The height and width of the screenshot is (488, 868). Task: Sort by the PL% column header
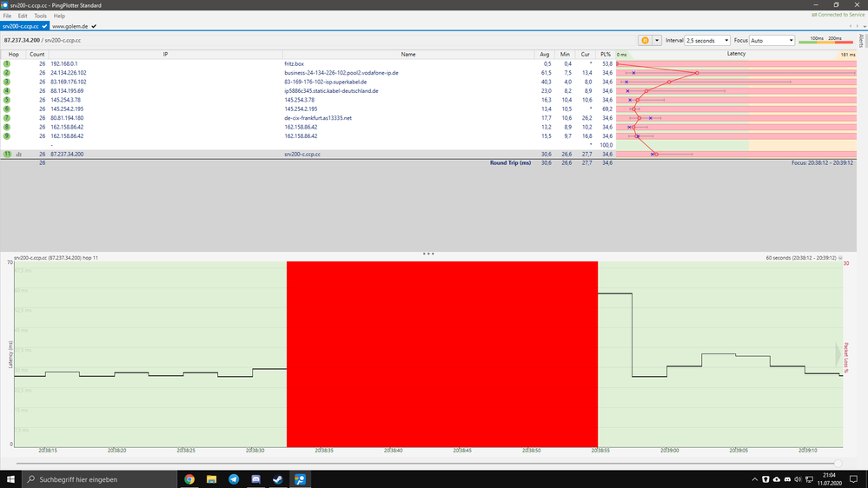tap(606, 54)
